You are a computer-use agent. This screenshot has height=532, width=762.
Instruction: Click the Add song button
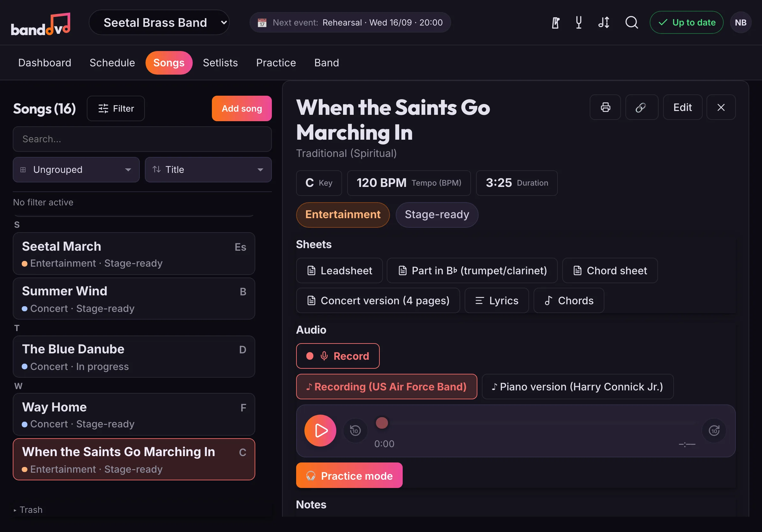point(242,108)
